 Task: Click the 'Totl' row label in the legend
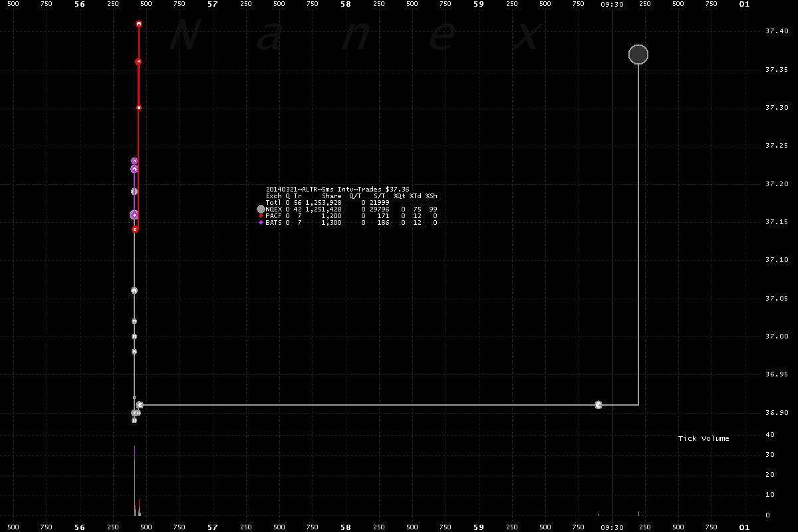(x=273, y=203)
